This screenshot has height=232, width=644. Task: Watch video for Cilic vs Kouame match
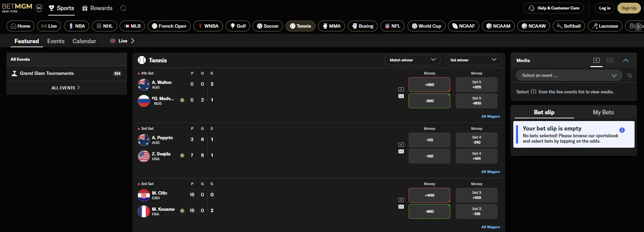401,200
